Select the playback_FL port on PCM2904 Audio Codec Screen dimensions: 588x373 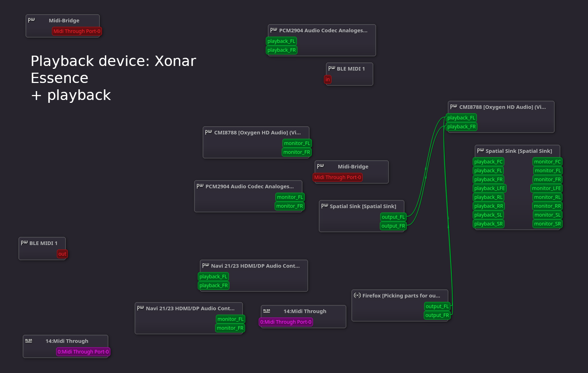pos(281,41)
